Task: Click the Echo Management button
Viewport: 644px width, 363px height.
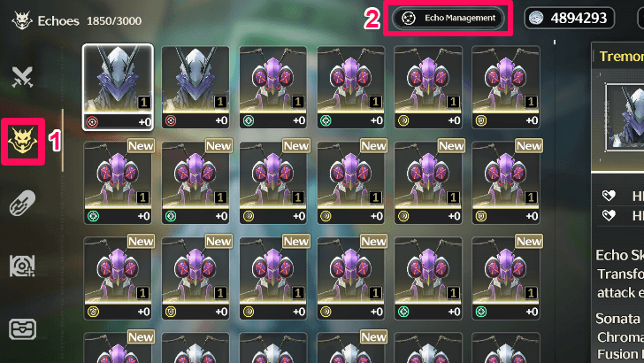Action: (448, 18)
